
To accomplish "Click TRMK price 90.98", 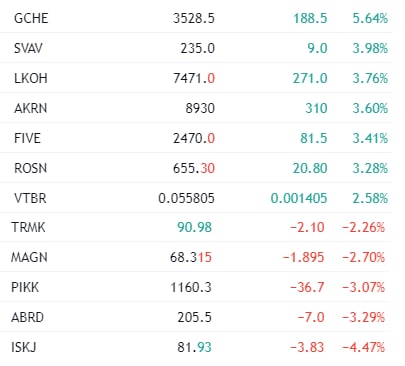I will [194, 227].
